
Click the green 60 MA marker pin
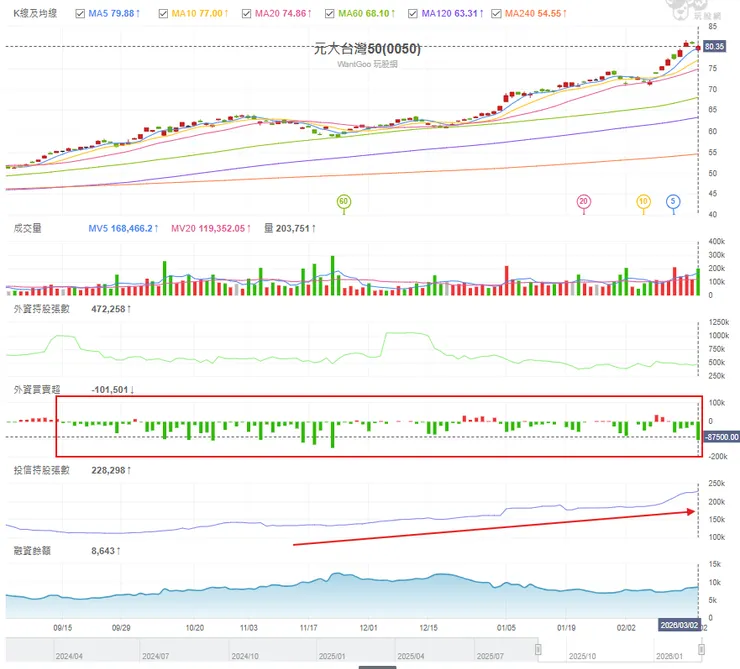tap(344, 202)
